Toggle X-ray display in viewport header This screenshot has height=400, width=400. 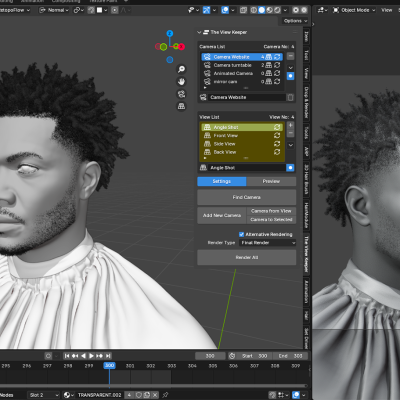[x=244, y=10]
